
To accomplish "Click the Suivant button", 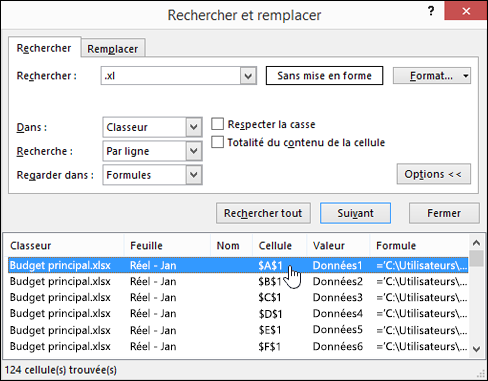I will [355, 213].
